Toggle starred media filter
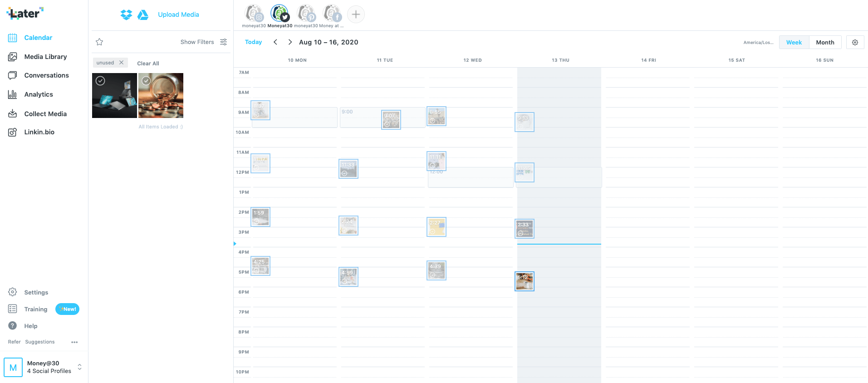The height and width of the screenshot is (383, 868). (99, 42)
